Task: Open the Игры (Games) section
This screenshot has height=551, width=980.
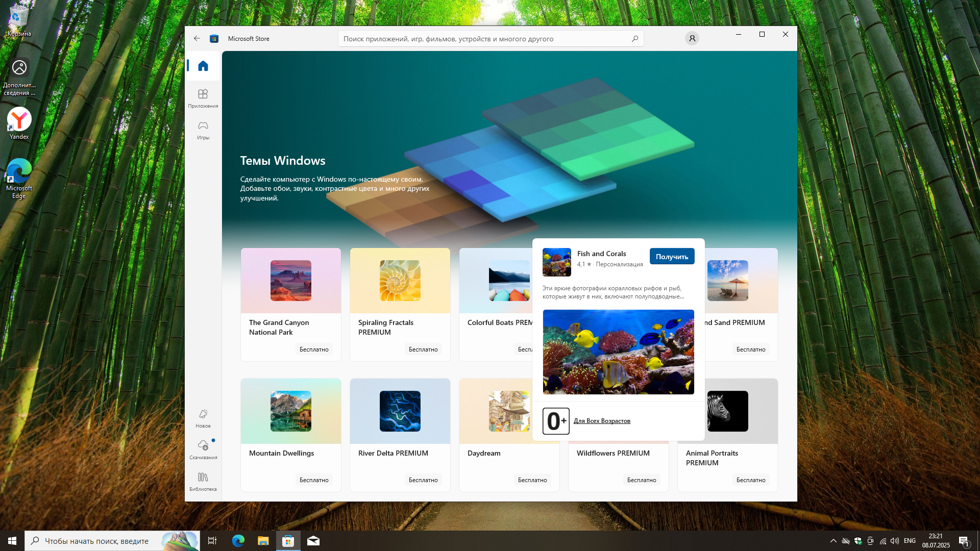Action: point(203,130)
